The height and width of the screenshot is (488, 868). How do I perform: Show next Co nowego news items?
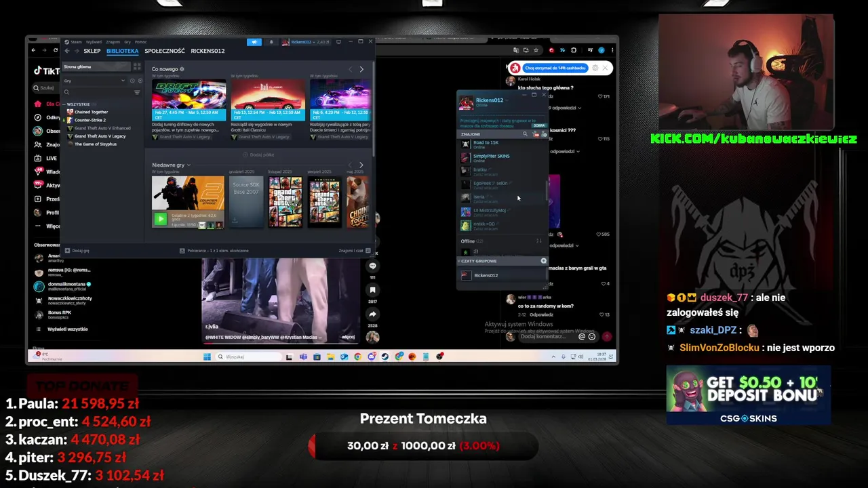click(361, 69)
